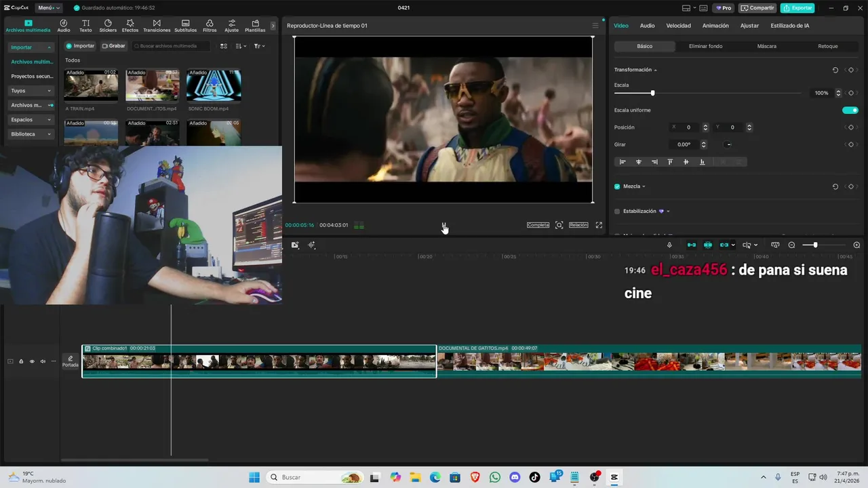Screen dimensions: 868x488
Task: Open the media sort order dropdown
Action: click(241, 46)
